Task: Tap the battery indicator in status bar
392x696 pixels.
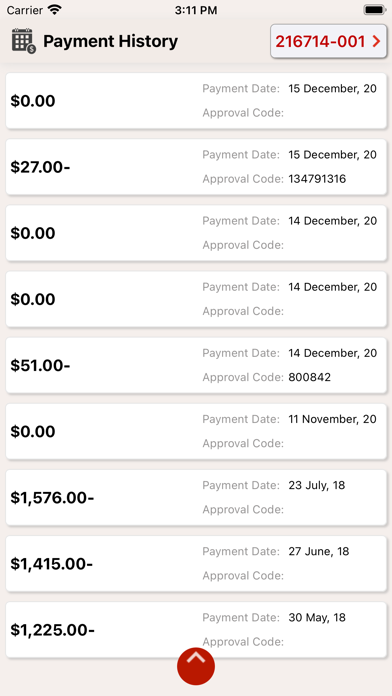Action: point(375,10)
